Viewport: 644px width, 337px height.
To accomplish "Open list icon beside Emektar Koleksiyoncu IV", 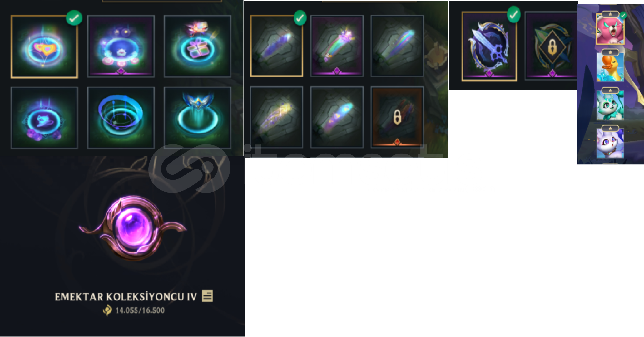I will click(x=207, y=296).
